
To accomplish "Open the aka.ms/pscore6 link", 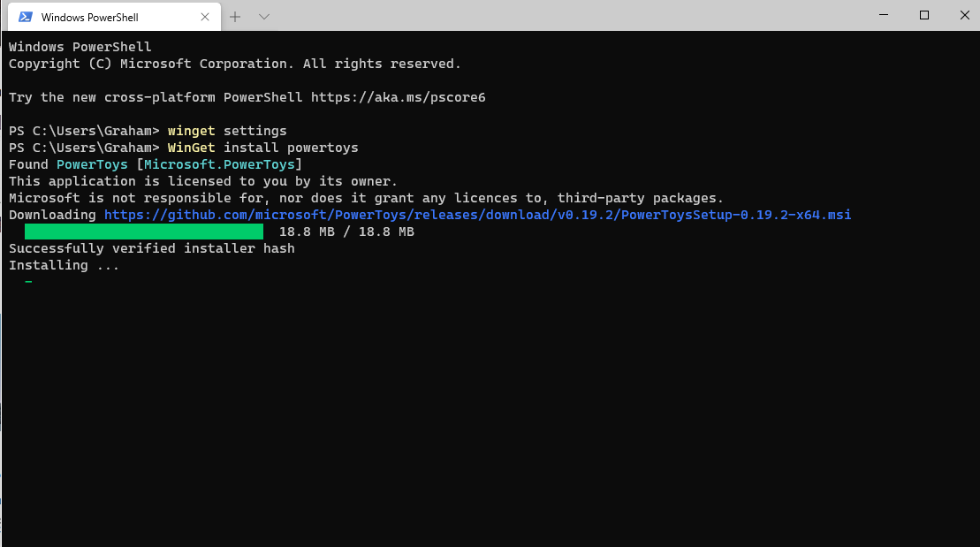I will [399, 97].
